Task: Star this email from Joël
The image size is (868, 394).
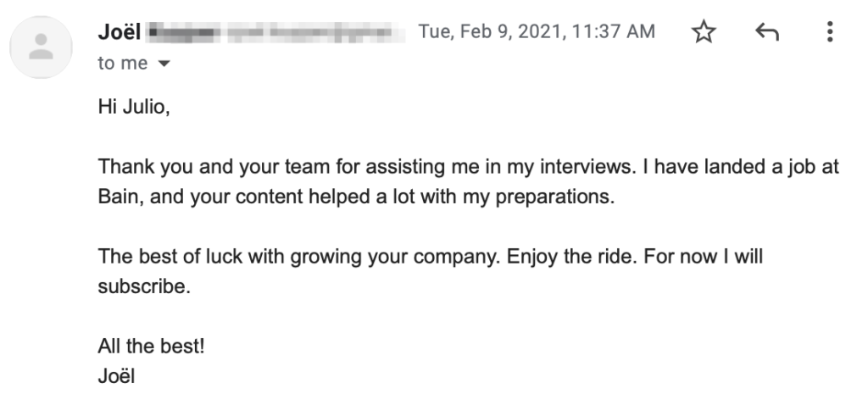Action: (704, 31)
